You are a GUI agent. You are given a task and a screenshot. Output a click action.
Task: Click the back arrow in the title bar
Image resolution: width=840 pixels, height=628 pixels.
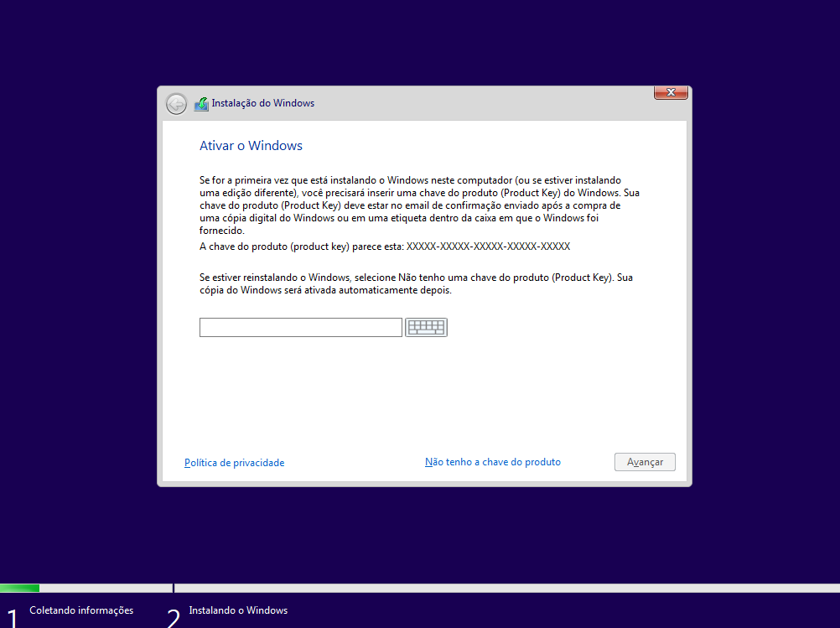176,104
